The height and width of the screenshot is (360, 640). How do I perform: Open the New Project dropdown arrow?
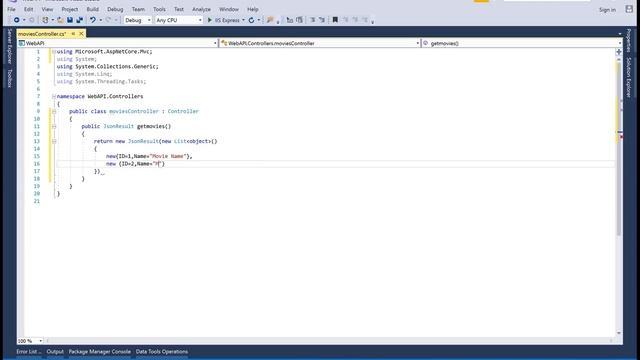53,20
